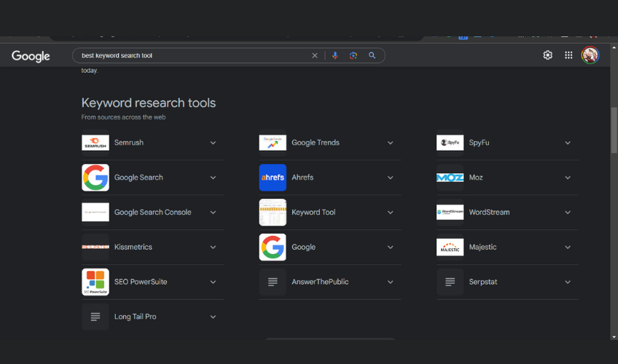The height and width of the screenshot is (364, 618).
Task: Click the Semrush logo thumbnail
Action: click(x=95, y=143)
